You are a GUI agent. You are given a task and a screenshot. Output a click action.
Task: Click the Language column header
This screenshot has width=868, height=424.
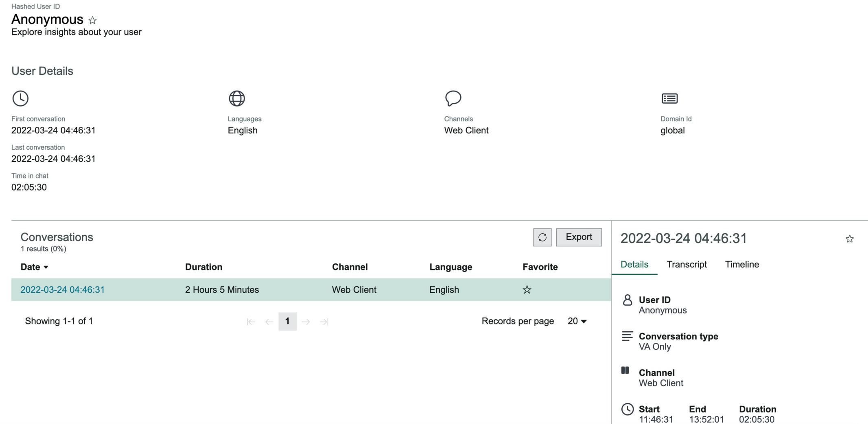[x=450, y=267]
